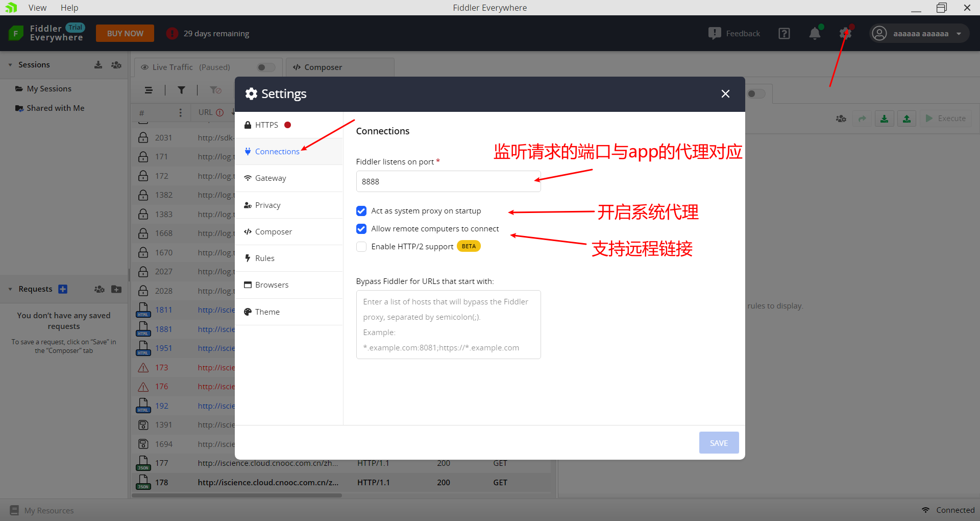Close the Settings dialog
Viewport: 980px width, 521px height.
[725, 94]
